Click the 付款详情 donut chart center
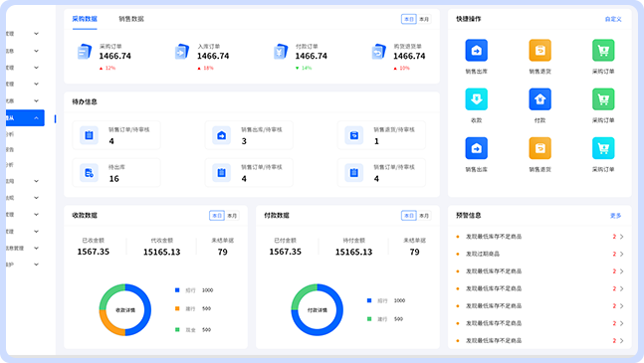The height and width of the screenshot is (363, 644). pos(318,310)
